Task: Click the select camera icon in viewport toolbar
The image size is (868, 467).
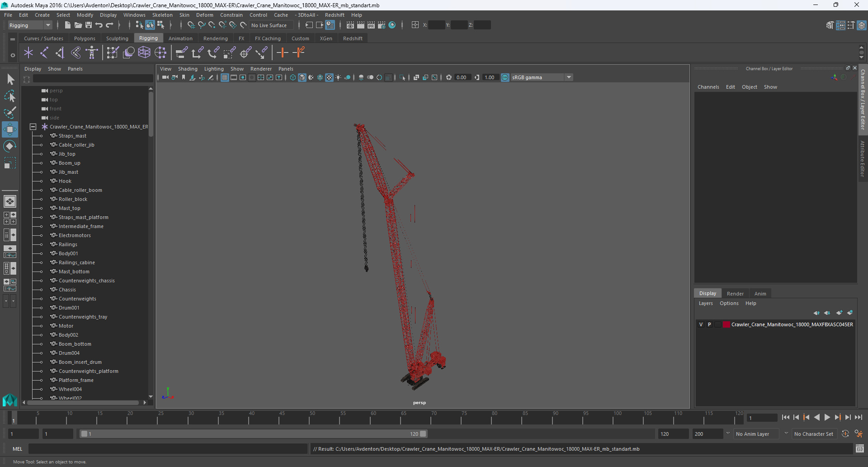Action: (165, 77)
